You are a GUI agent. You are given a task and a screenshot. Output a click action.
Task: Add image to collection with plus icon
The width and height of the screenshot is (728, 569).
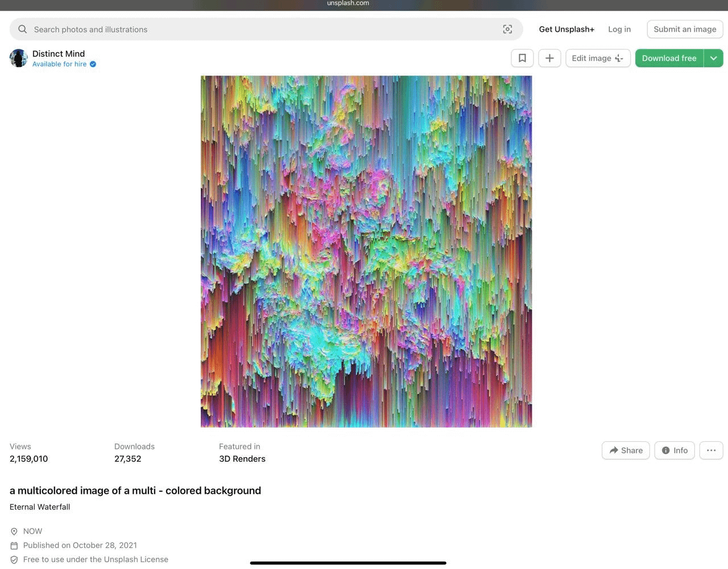(549, 58)
